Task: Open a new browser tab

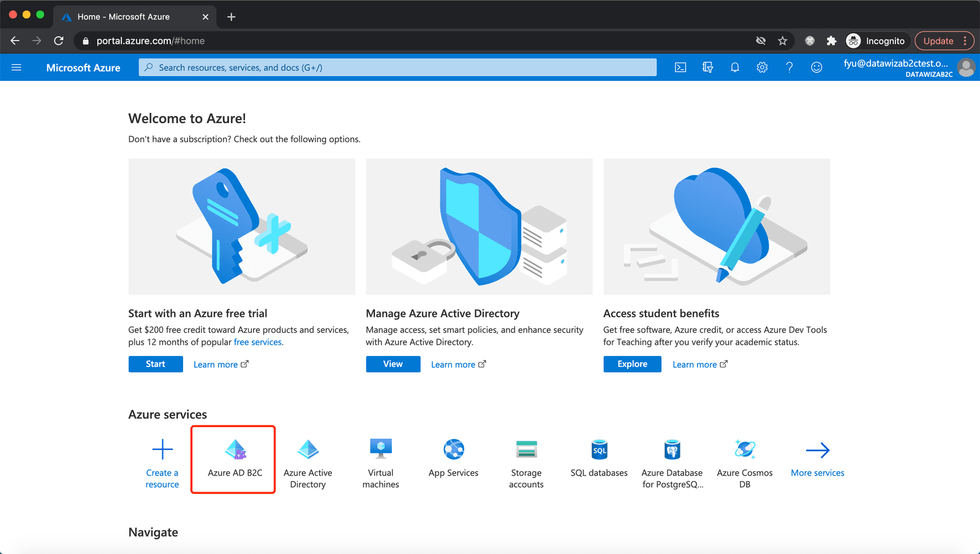Action: click(231, 17)
